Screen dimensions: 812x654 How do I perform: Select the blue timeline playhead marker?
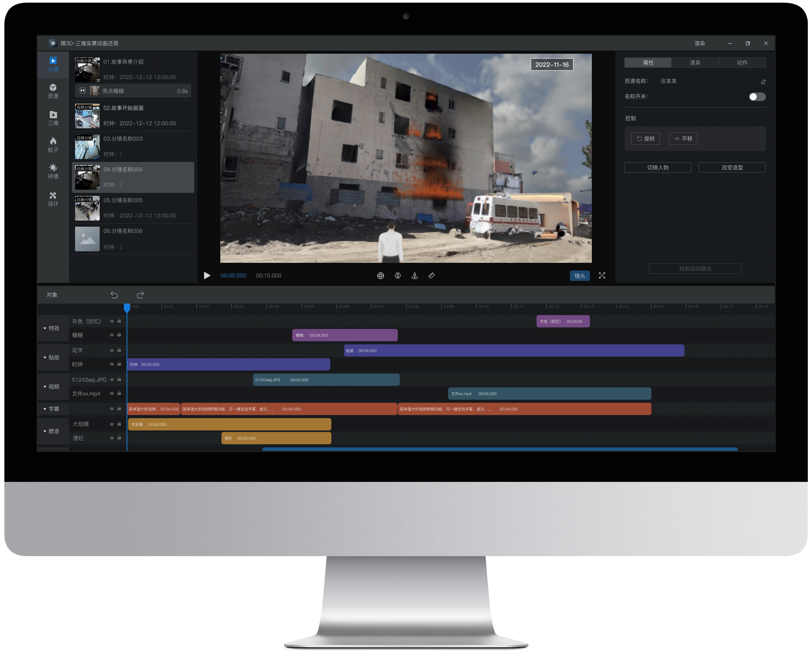click(x=127, y=308)
